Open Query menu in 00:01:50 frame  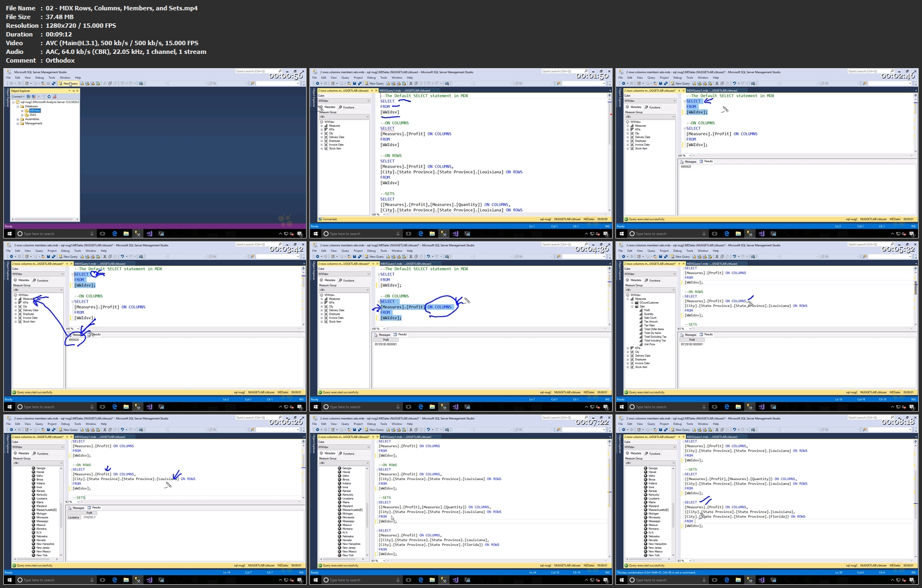pos(345,77)
